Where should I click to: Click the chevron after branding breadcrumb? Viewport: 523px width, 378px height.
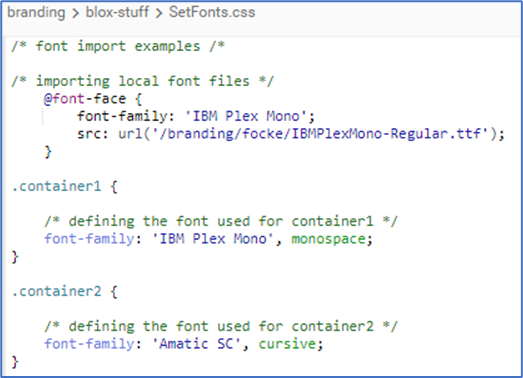[75, 13]
